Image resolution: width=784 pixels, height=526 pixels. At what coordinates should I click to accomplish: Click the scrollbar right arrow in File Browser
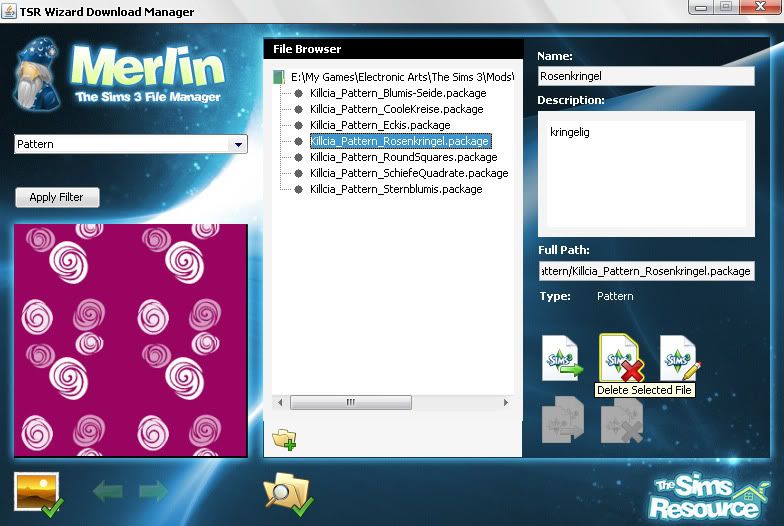click(x=506, y=402)
